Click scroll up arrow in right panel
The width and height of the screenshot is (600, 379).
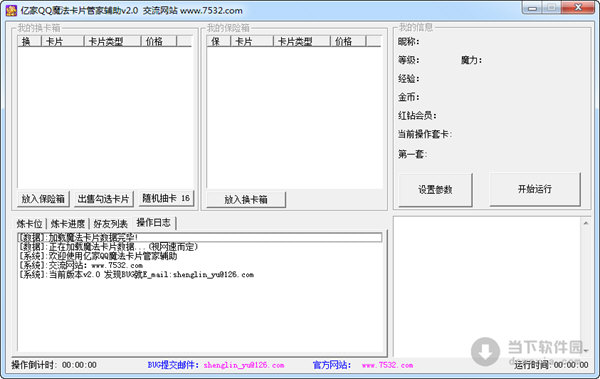click(x=585, y=223)
